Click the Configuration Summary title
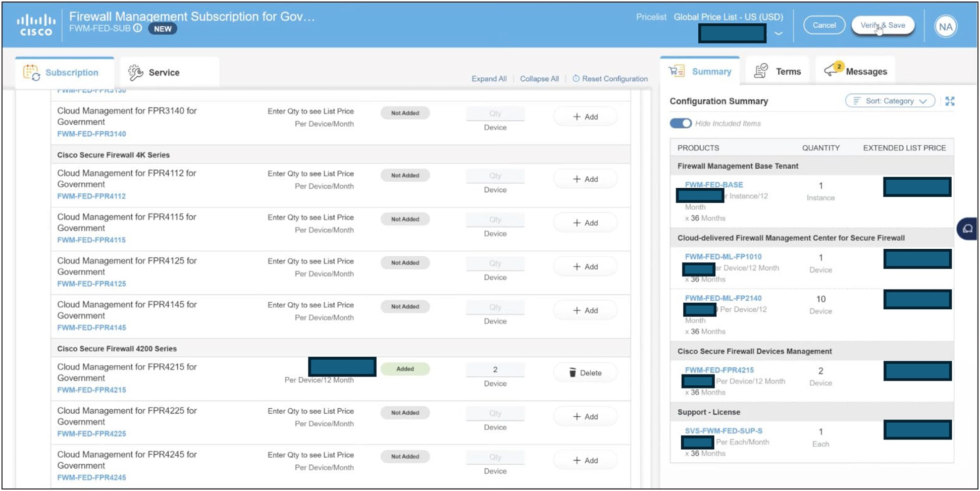This screenshot has height=491, width=980. pos(718,101)
